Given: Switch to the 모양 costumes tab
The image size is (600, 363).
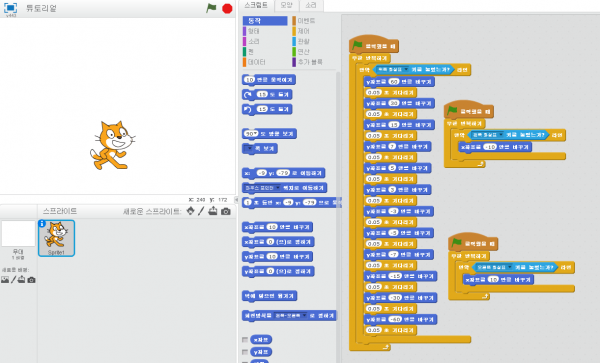Looking at the screenshot, I should [287, 5].
